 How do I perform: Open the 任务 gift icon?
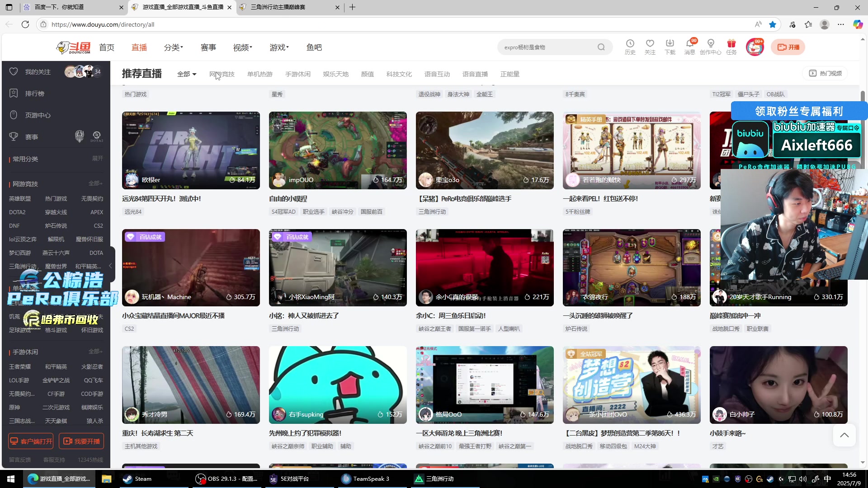731,47
